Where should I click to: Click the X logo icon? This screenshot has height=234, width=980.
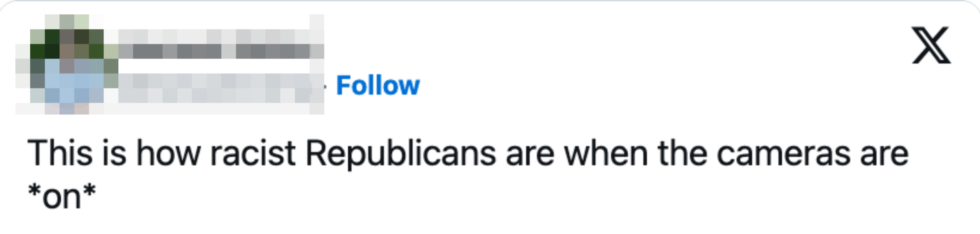pos(931,45)
